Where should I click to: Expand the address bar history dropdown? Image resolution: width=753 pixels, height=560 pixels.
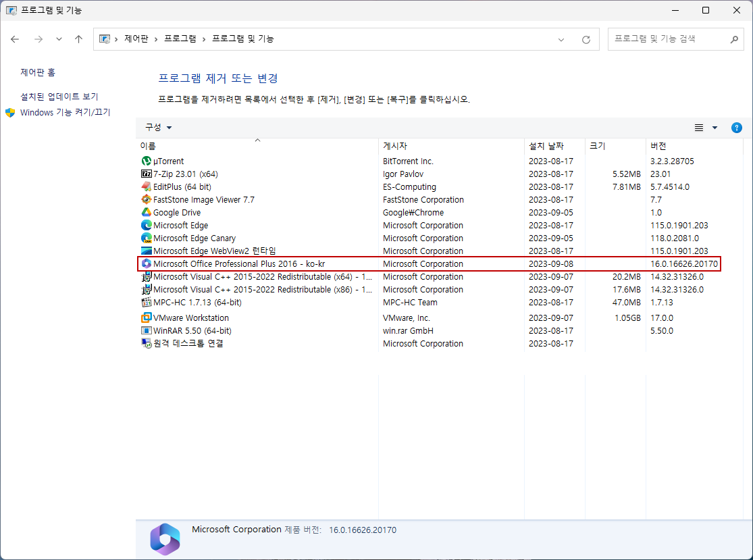[x=561, y=39]
